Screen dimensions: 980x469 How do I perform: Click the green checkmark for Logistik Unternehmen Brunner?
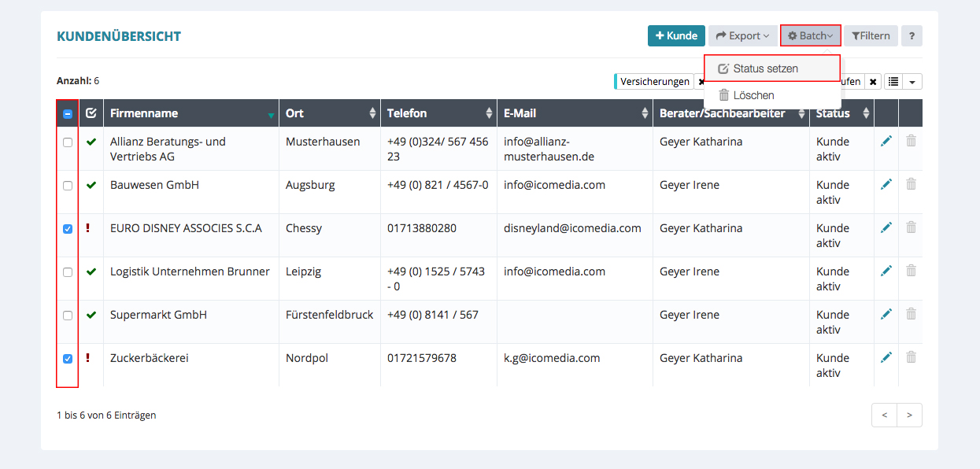(x=91, y=271)
